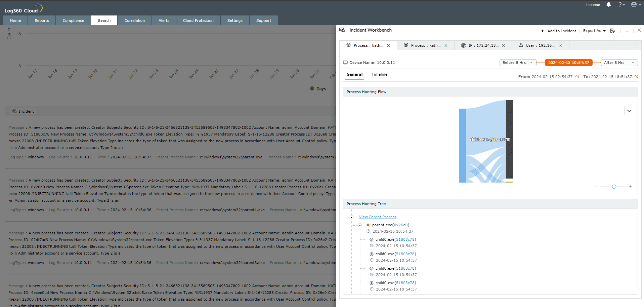Click the Jan 17 chart axis label
644x307 pixels.
32,74
